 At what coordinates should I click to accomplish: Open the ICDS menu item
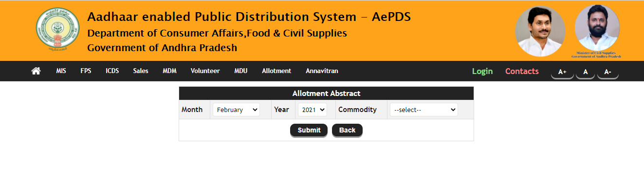click(112, 71)
